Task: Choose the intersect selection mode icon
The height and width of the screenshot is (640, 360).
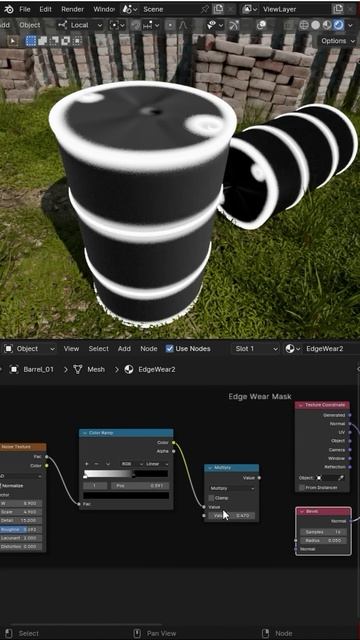Action: (x=65, y=41)
